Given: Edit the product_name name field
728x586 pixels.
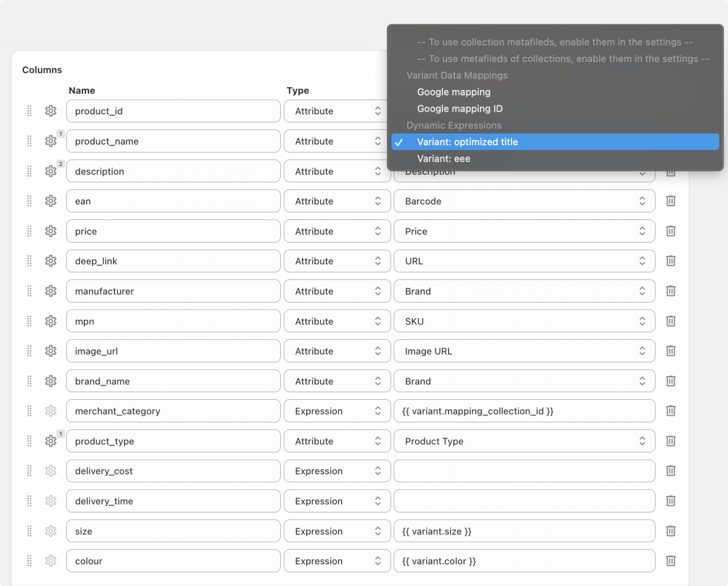Looking at the screenshot, I should [x=173, y=141].
